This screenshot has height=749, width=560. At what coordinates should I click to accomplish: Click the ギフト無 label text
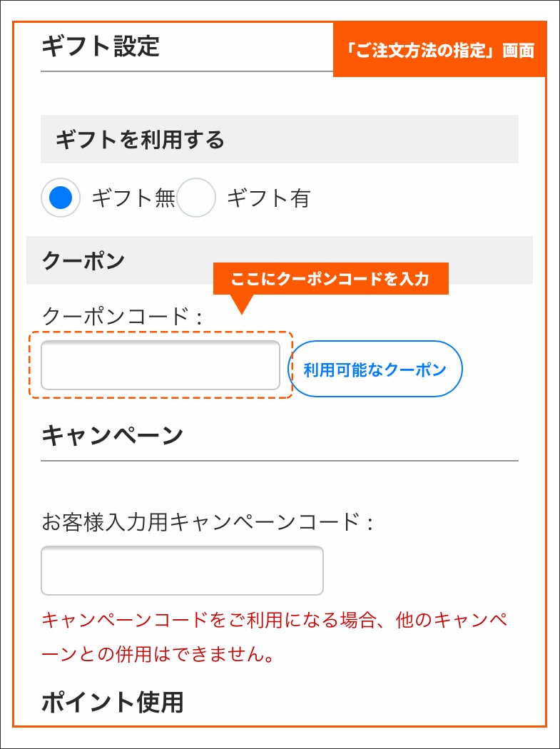tap(133, 198)
